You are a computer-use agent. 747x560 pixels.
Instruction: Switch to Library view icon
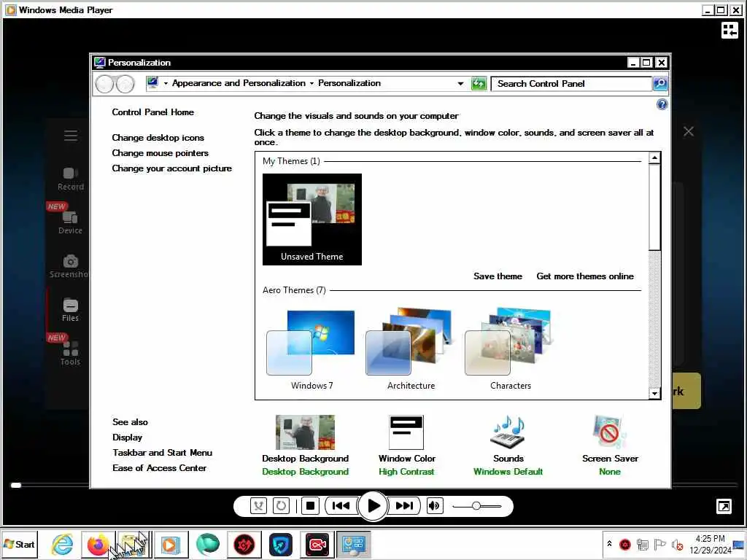(729, 30)
